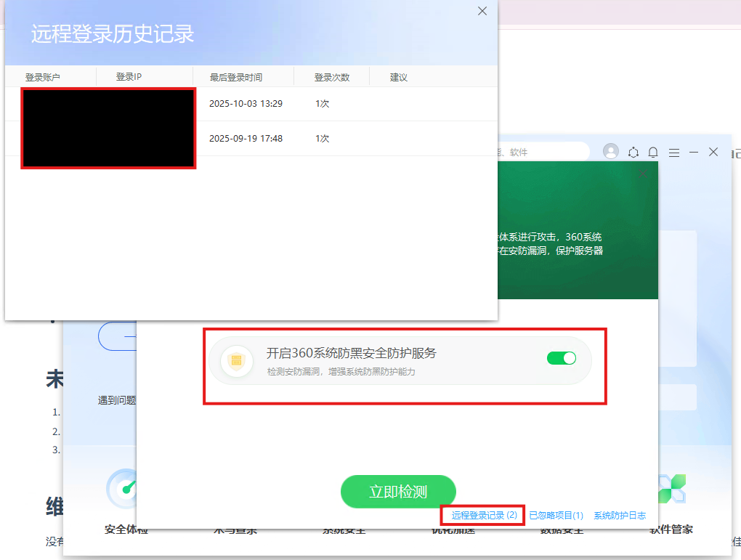Click the 登录IP column header

click(129, 77)
